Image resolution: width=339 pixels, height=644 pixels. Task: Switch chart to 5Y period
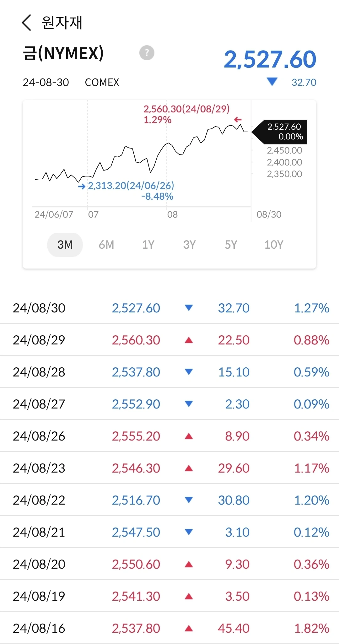point(231,245)
